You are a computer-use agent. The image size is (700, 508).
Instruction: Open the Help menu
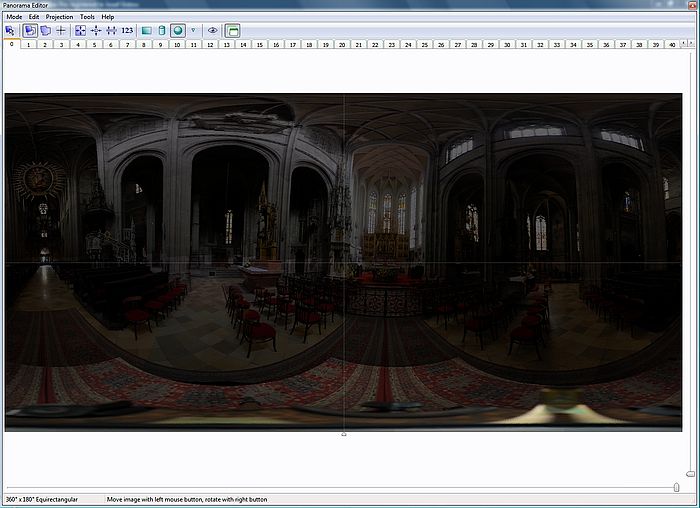pyautogui.click(x=108, y=17)
